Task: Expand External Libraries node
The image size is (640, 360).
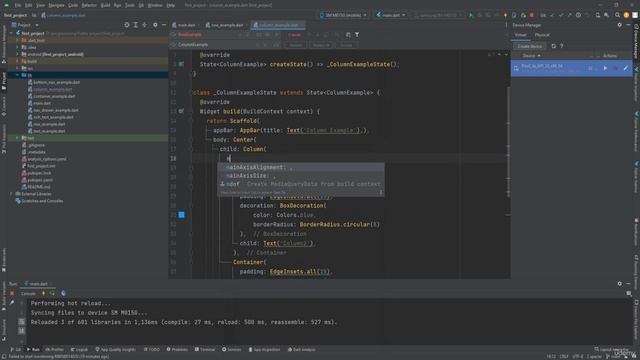Action: coord(11,194)
